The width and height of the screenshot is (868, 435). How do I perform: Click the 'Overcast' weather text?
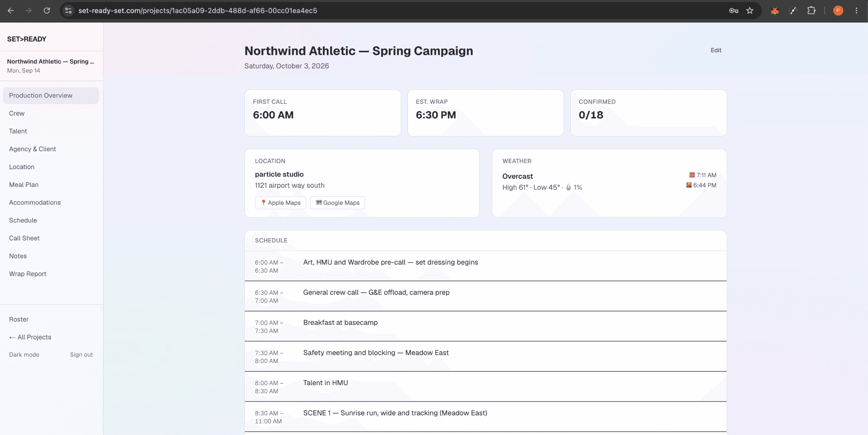point(517,176)
